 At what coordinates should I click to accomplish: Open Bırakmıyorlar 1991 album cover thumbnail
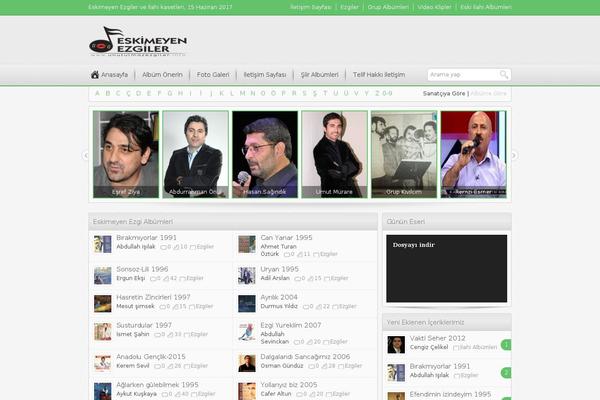tap(103, 244)
